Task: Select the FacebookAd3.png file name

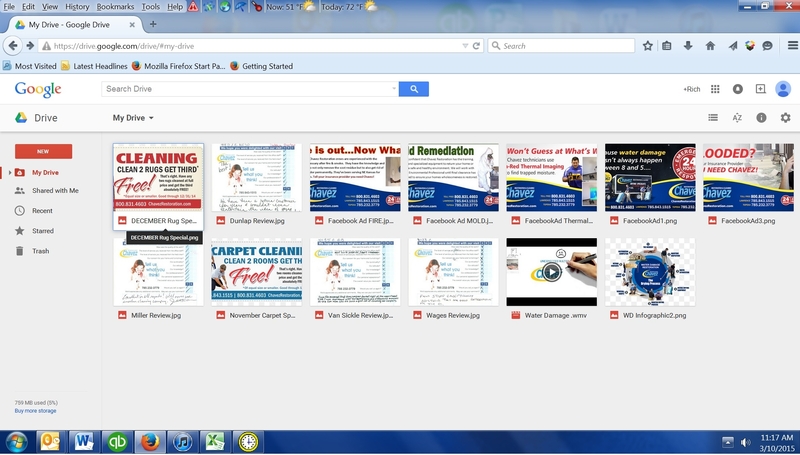Action: click(x=748, y=221)
